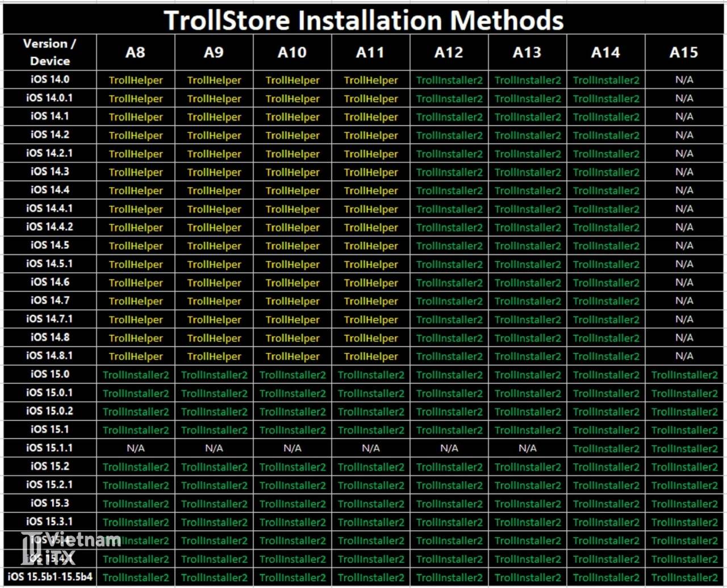Click the iOS 14.0 row label

pyautogui.click(x=50, y=79)
